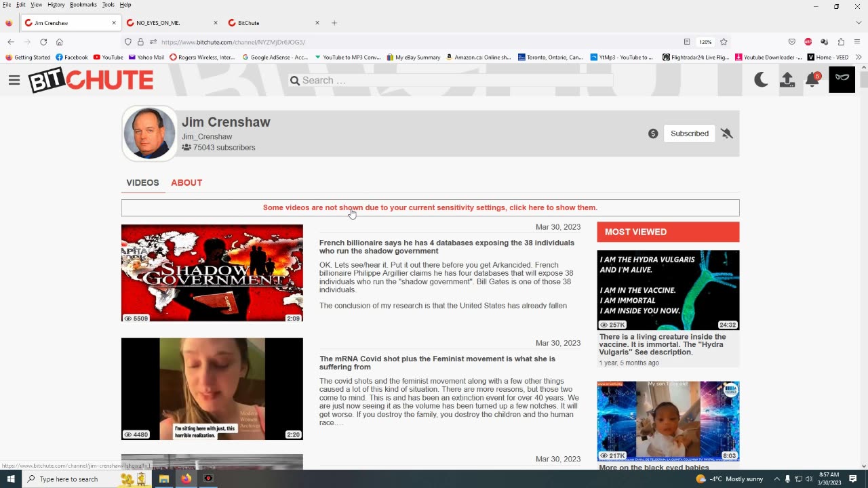Image resolution: width=868 pixels, height=488 pixels.
Task: Click the search magnifier icon
Action: coord(294,81)
